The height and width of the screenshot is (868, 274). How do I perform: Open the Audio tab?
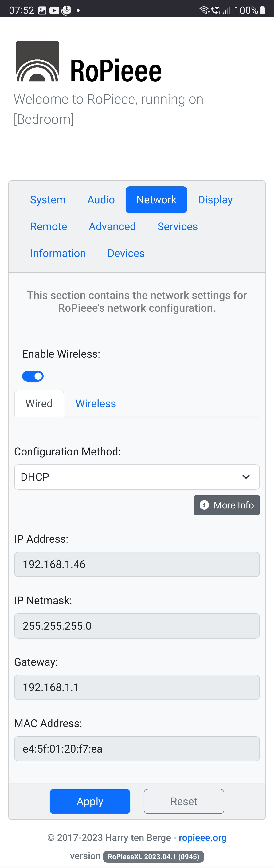[x=101, y=200]
